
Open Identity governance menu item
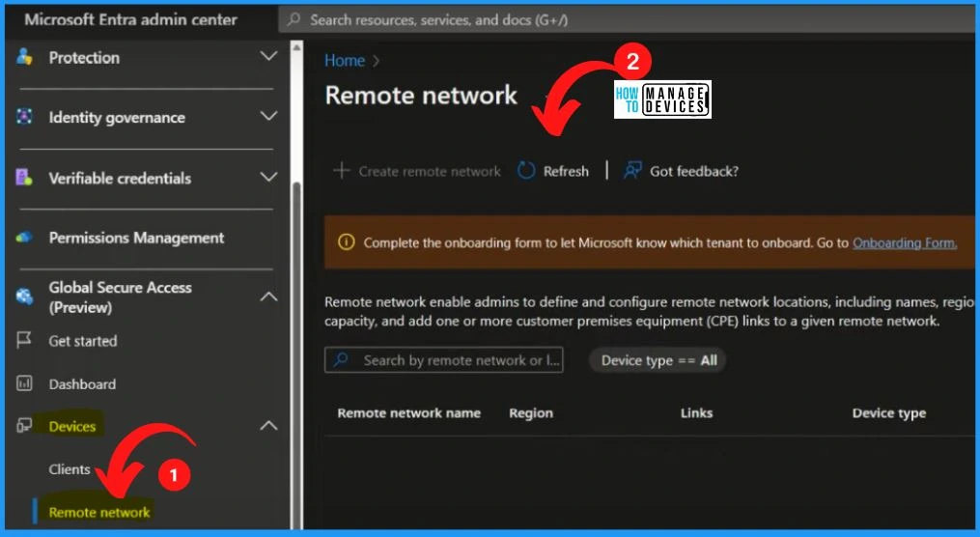[x=117, y=118]
